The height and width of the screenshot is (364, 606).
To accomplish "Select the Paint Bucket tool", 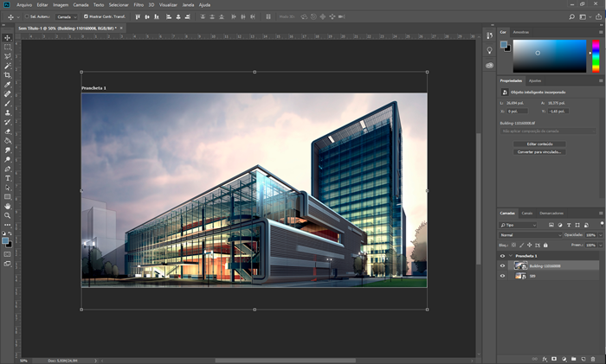I will coord(7,141).
